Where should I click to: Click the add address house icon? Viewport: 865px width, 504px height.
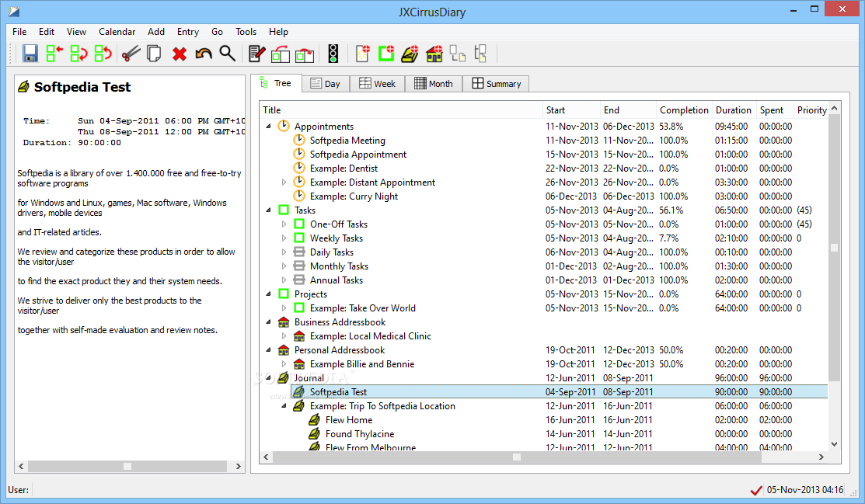(x=434, y=54)
